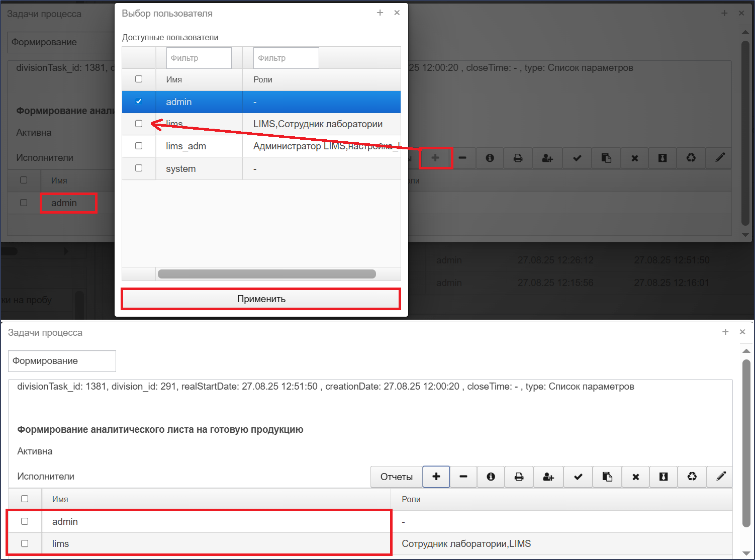This screenshot has height=560, width=755.
Task: Click the 'Сотрудник лаборатории,LIMS' cell in the lower window
Action: click(561, 543)
